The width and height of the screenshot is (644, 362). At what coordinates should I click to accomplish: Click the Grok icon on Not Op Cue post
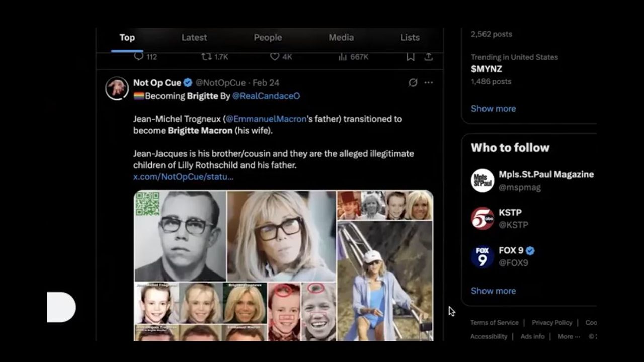[413, 83]
